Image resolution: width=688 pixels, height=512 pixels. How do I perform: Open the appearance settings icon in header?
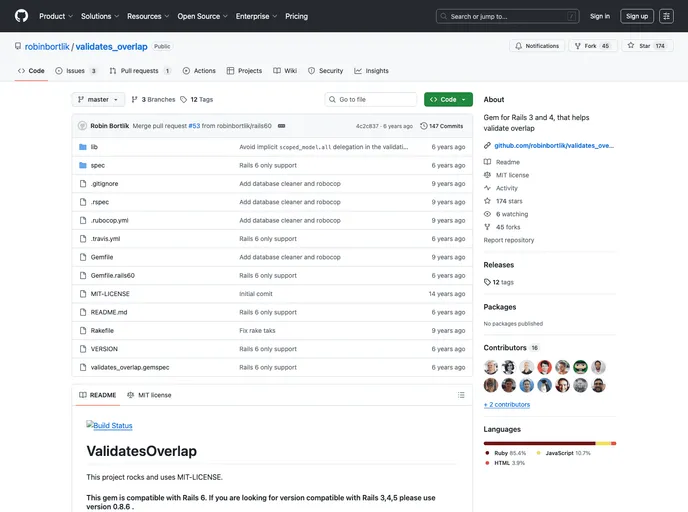coord(666,16)
